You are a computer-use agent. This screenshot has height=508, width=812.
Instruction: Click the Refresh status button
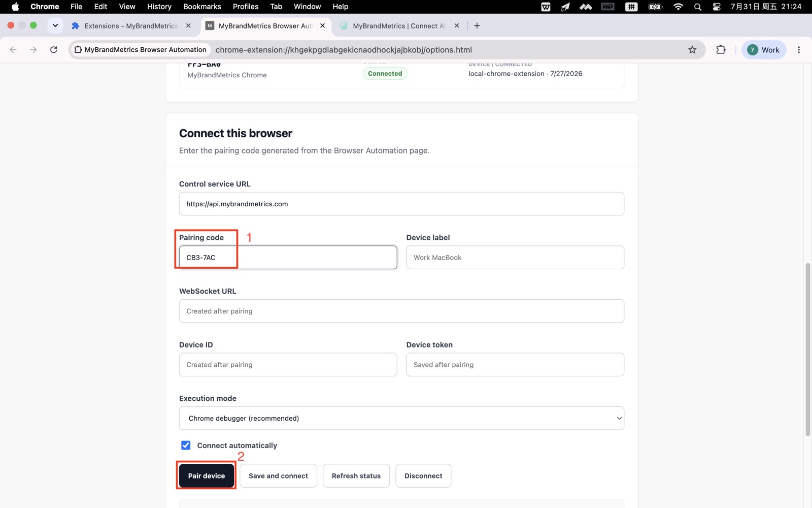pyautogui.click(x=356, y=475)
